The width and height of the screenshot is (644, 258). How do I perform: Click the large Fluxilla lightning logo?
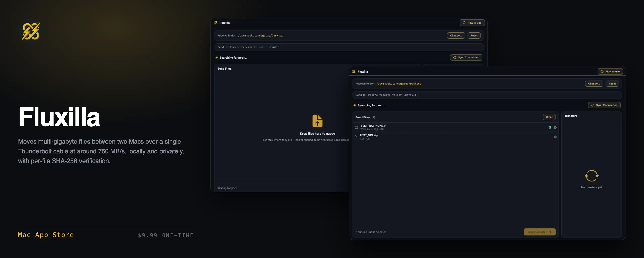[31, 31]
